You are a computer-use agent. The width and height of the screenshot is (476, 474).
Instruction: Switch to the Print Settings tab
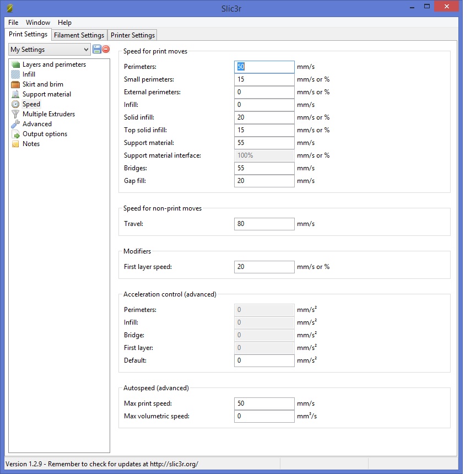tap(28, 34)
